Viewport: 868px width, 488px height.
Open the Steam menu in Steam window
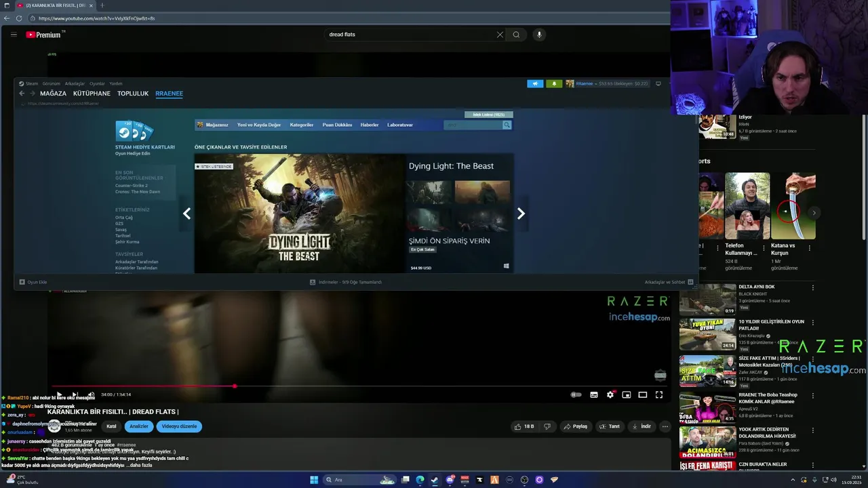coord(29,83)
